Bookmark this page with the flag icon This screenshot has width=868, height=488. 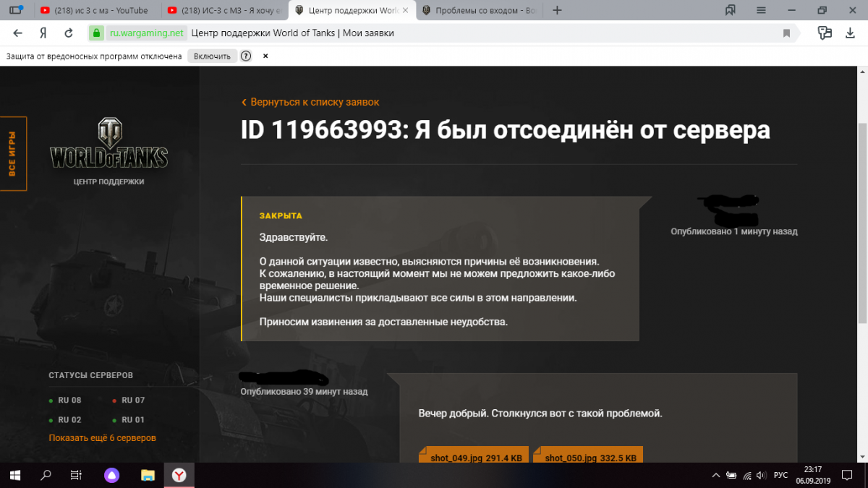[786, 33]
